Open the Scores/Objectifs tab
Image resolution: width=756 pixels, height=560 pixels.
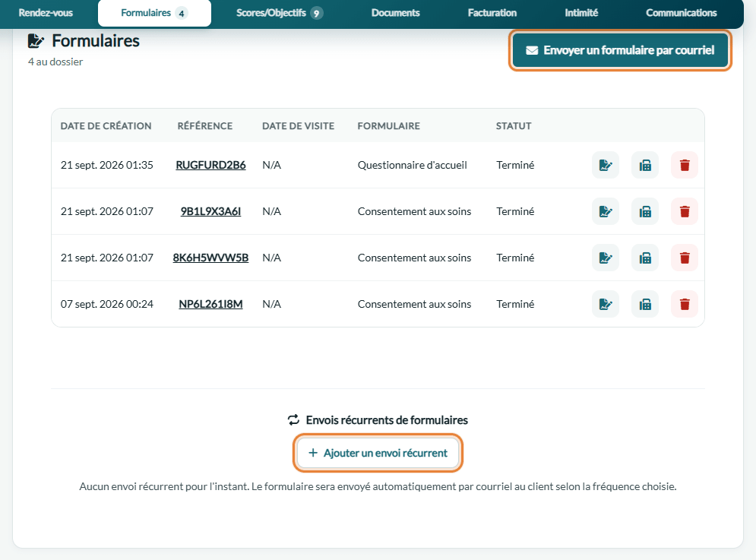click(279, 13)
